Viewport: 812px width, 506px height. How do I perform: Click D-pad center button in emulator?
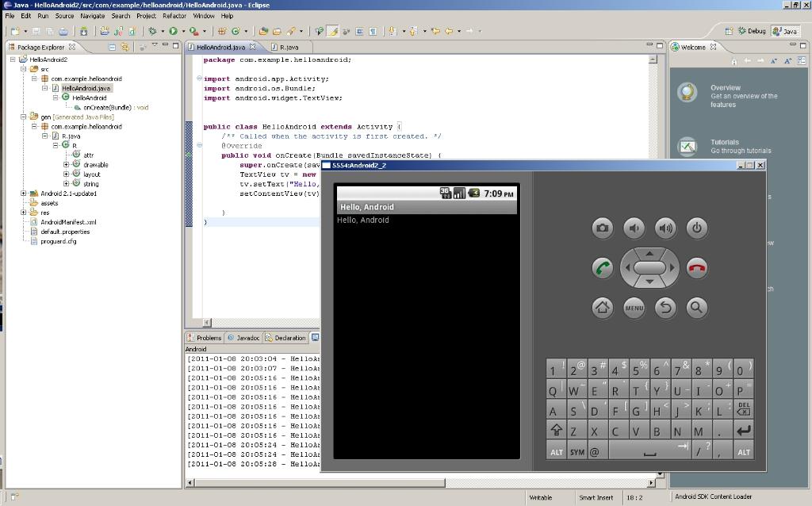pos(649,268)
